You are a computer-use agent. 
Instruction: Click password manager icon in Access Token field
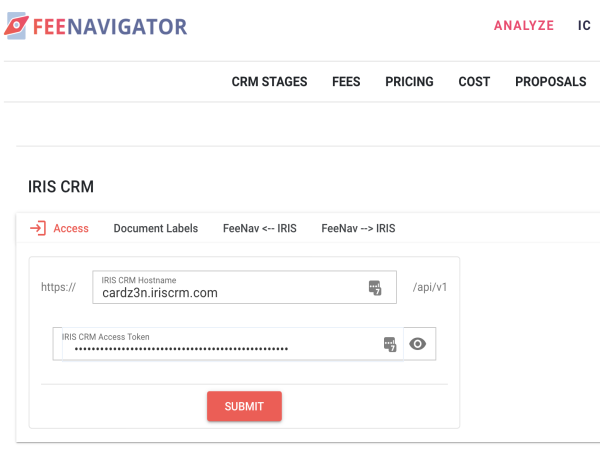click(x=390, y=344)
